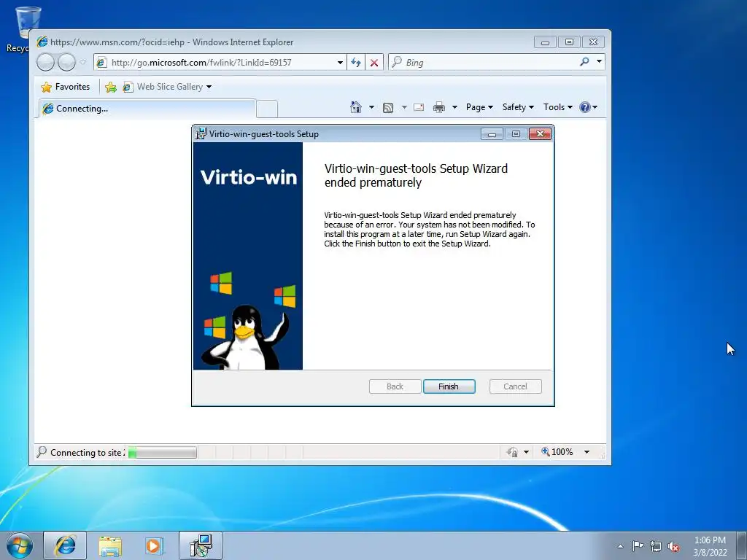Expand the Web Slice Gallery dropdown arrow
The image size is (747, 560).
coord(209,87)
